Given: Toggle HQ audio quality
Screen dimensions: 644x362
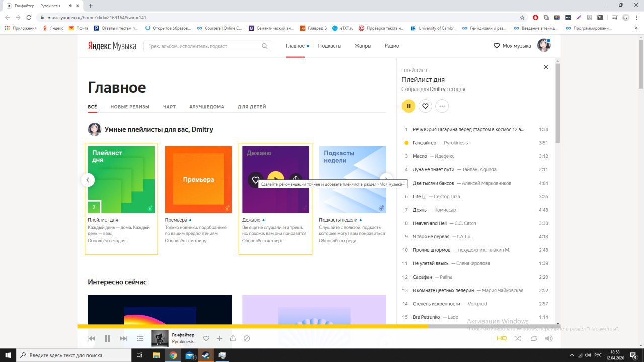Looking at the screenshot, I should 502,339.
